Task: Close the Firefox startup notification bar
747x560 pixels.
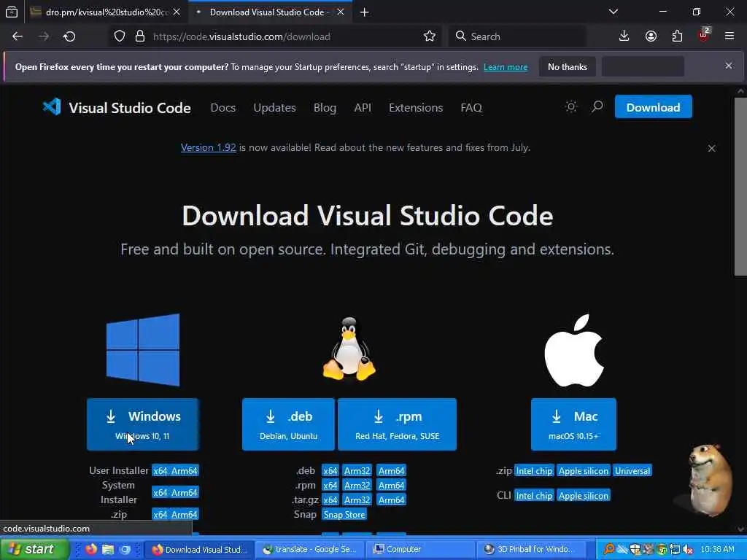Action: pos(729,66)
